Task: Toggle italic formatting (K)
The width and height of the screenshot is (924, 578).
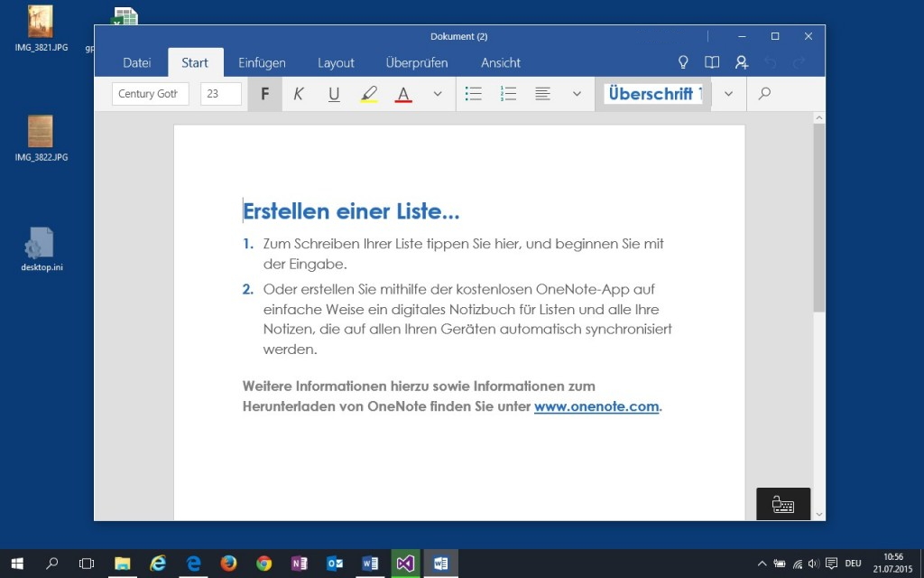Action: click(299, 93)
